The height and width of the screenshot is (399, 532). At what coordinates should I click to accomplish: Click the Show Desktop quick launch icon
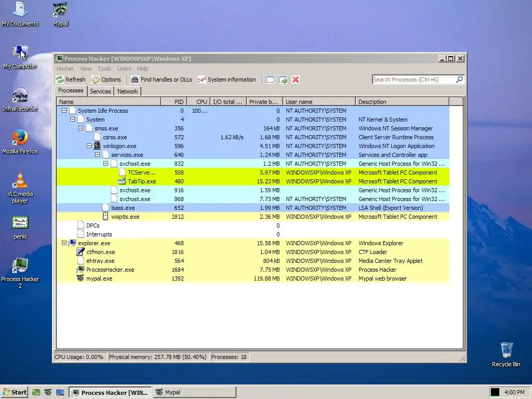tap(60, 392)
